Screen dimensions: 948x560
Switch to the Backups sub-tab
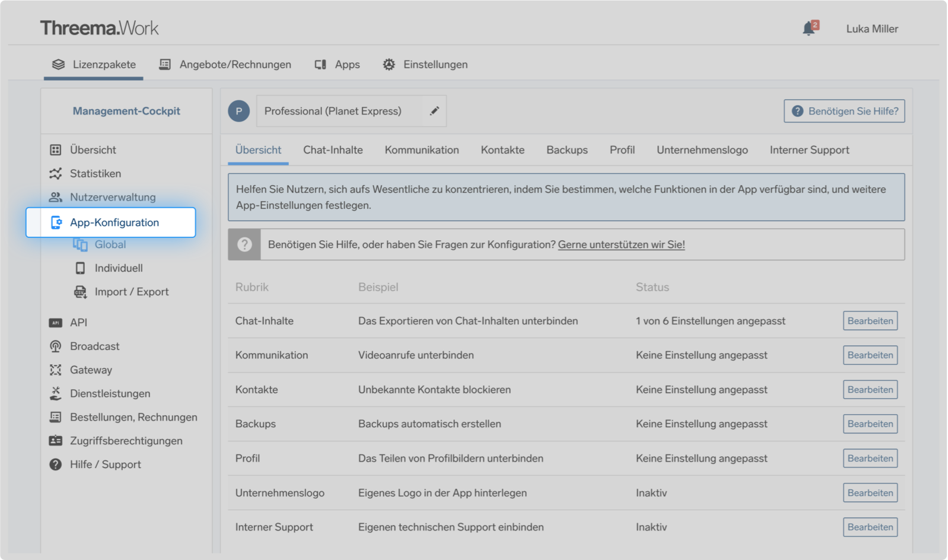pyautogui.click(x=567, y=150)
